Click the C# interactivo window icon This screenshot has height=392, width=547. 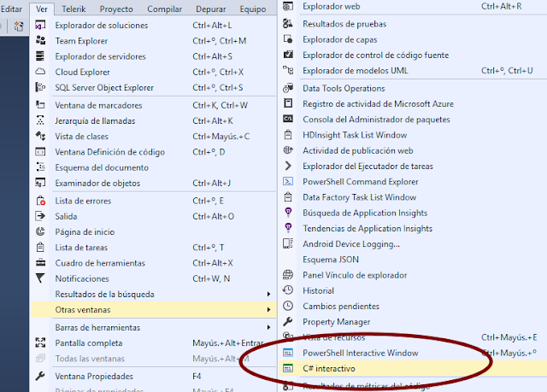288,368
